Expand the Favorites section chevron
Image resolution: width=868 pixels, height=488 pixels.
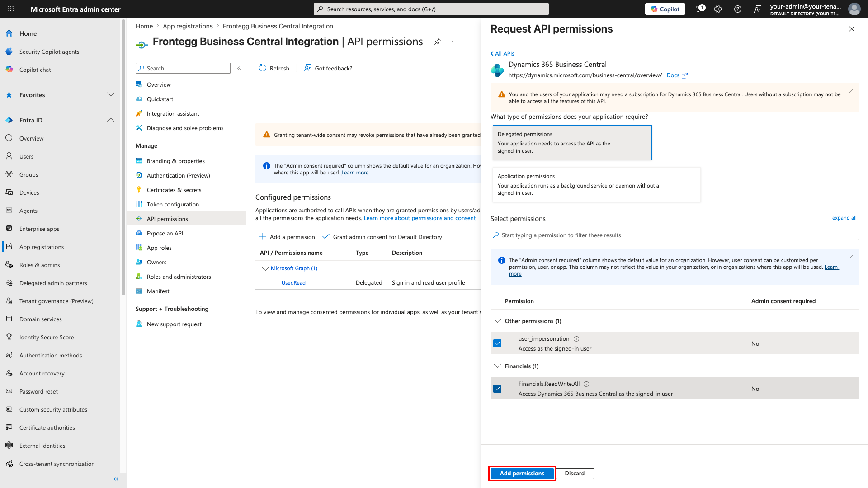(x=111, y=94)
